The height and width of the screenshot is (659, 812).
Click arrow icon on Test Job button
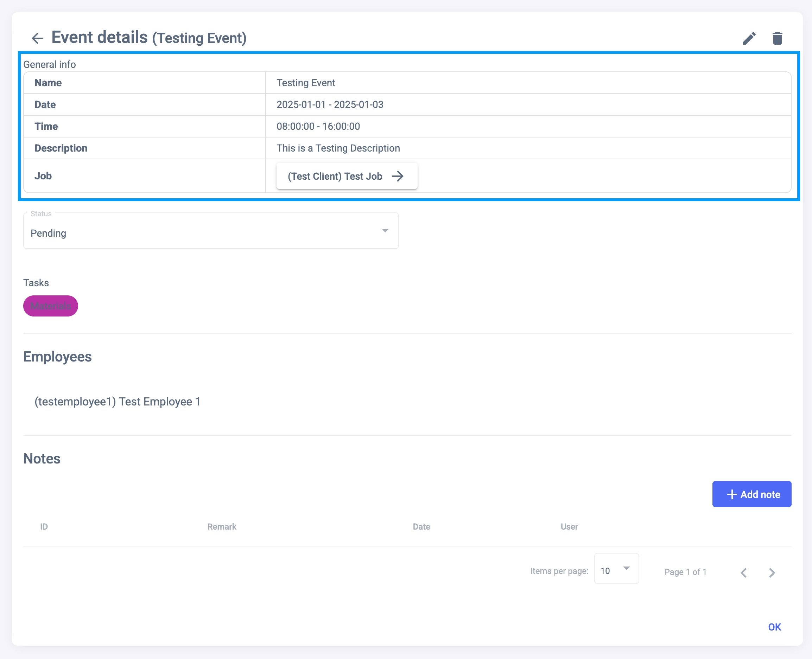point(398,176)
